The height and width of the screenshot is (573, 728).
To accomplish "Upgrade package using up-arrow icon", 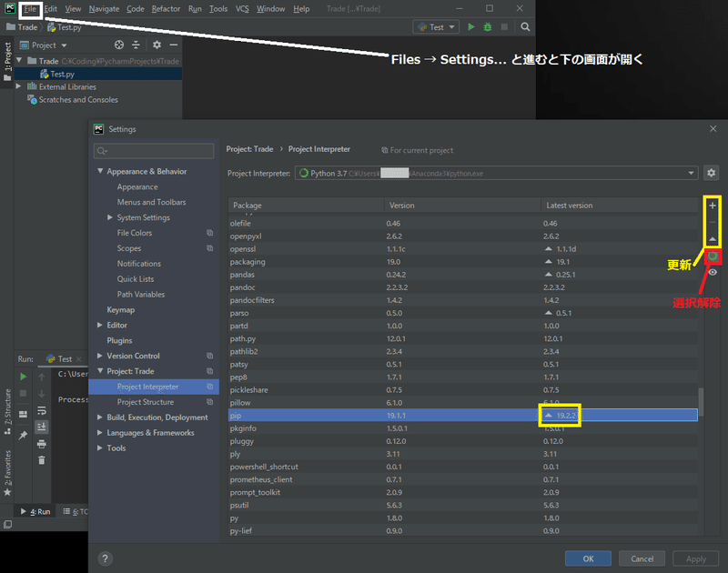I will pyautogui.click(x=713, y=238).
